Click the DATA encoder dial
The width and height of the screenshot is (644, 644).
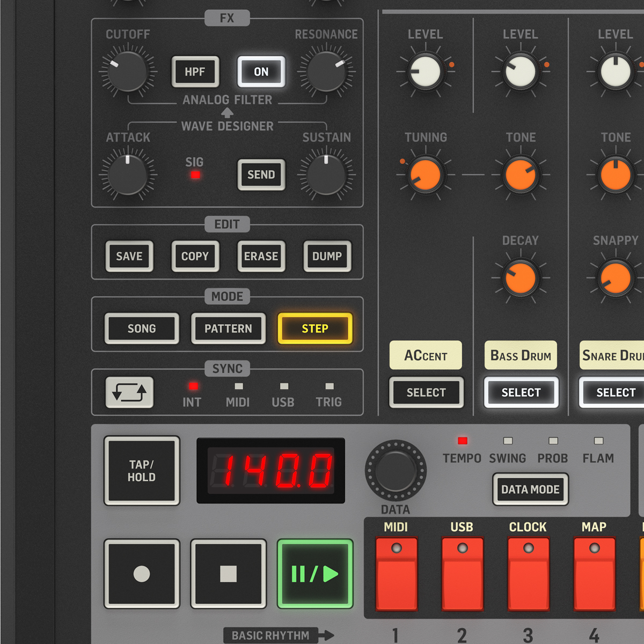tap(396, 470)
